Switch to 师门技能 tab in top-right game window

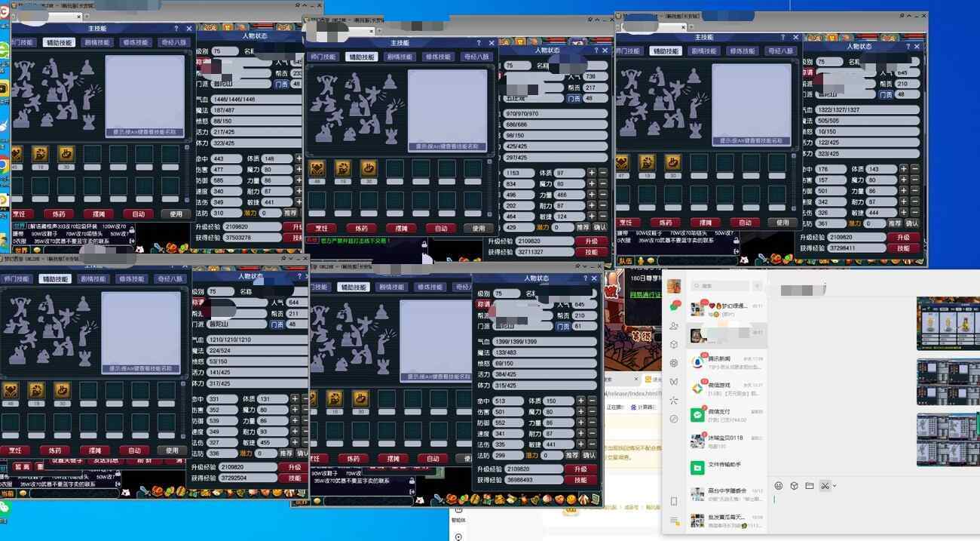pos(629,51)
